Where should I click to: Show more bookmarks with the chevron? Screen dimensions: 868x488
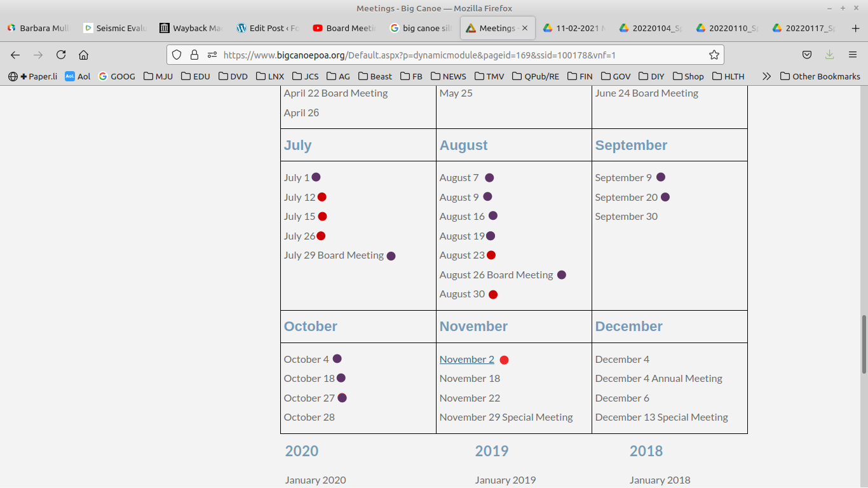click(x=766, y=76)
